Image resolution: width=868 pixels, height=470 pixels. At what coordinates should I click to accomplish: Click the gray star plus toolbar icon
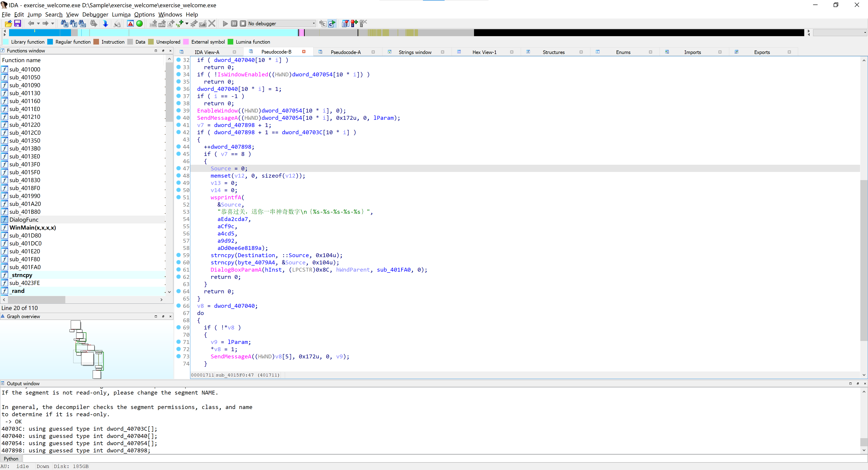194,23
